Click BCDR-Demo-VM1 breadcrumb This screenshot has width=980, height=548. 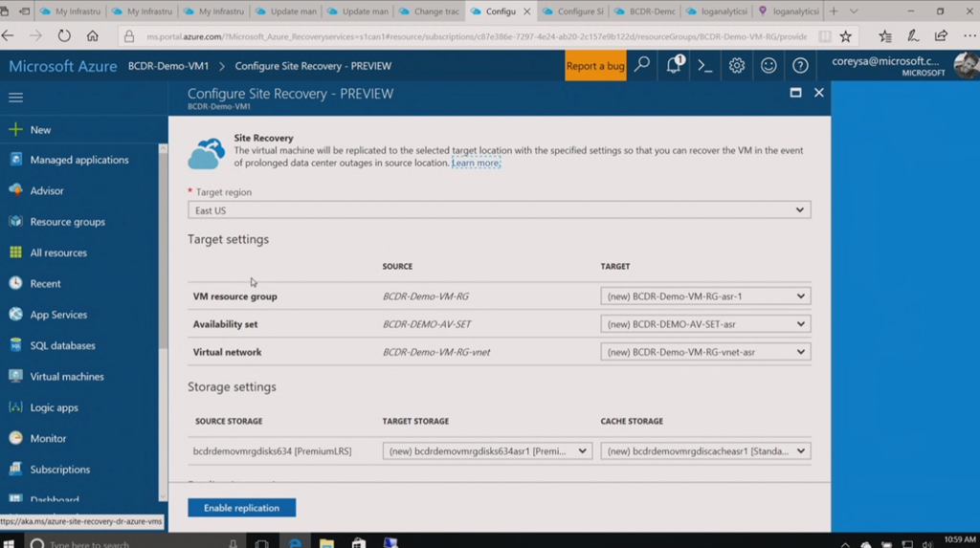pyautogui.click(x=168, y=66)
